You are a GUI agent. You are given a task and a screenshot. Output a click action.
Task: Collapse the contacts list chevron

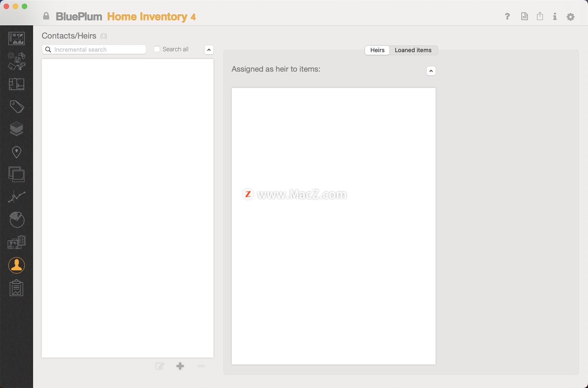[209, 50]
